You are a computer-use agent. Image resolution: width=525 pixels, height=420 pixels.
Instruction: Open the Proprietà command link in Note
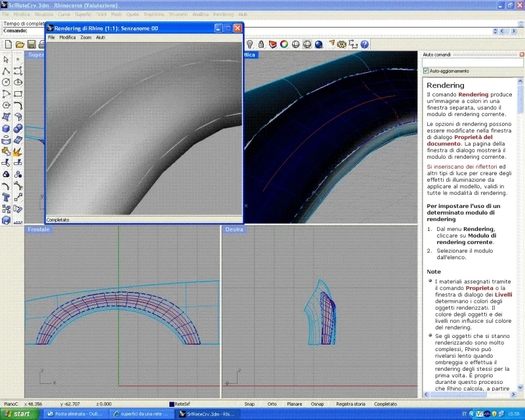(x=480, y=288)
